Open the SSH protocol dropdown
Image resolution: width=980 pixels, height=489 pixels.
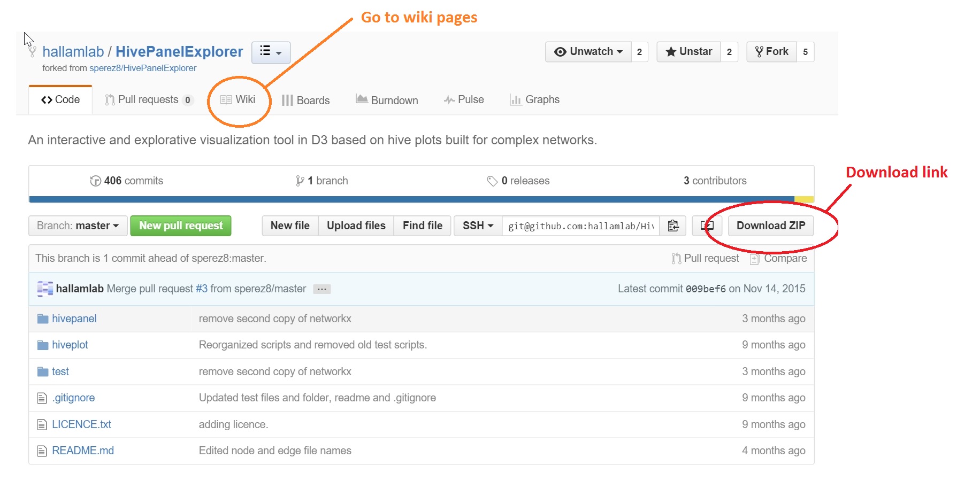click(478, 226)
